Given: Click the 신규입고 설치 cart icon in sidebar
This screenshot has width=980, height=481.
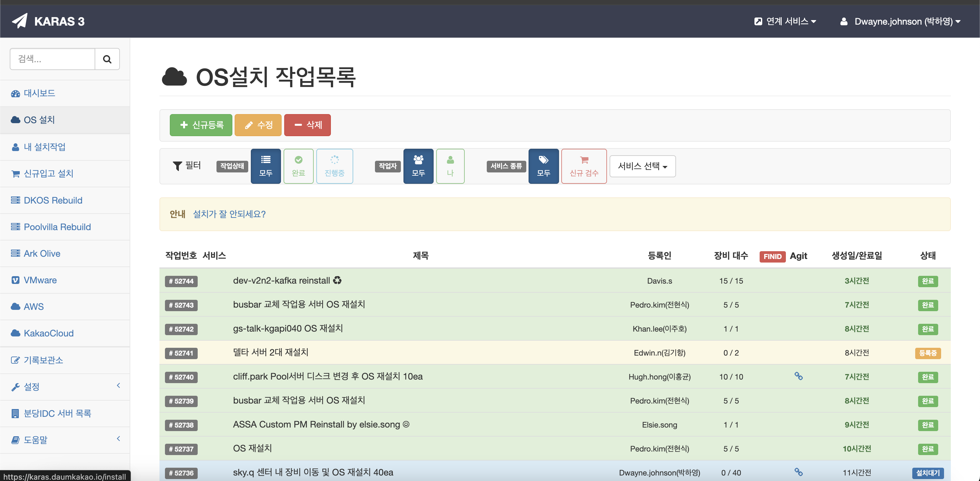Looking at the screenshot, I should pyautogui.click(x=15, y=173).
